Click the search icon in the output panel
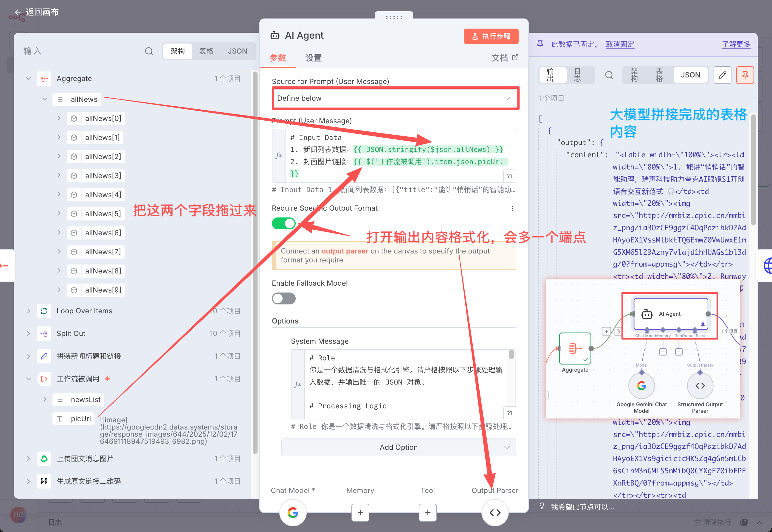 609,75
